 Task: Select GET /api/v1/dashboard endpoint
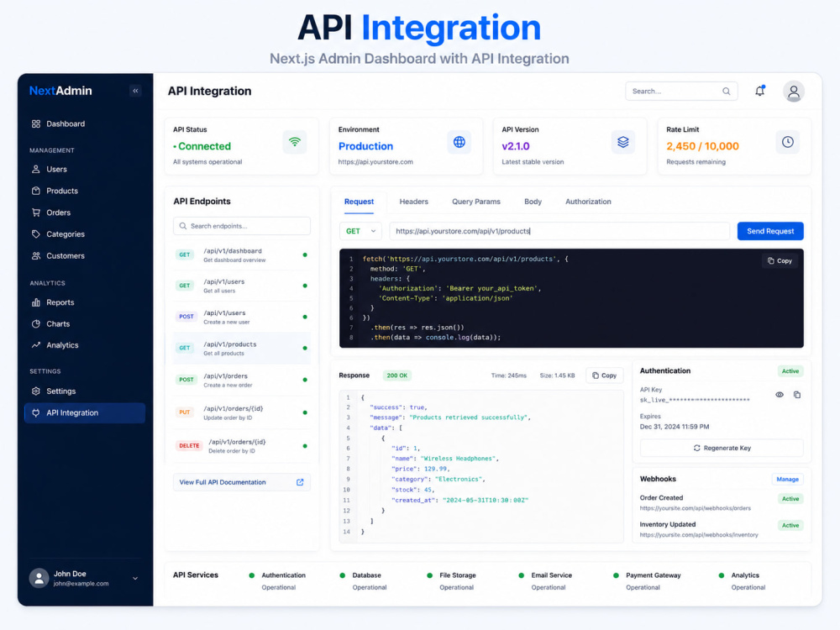point(242,255)
